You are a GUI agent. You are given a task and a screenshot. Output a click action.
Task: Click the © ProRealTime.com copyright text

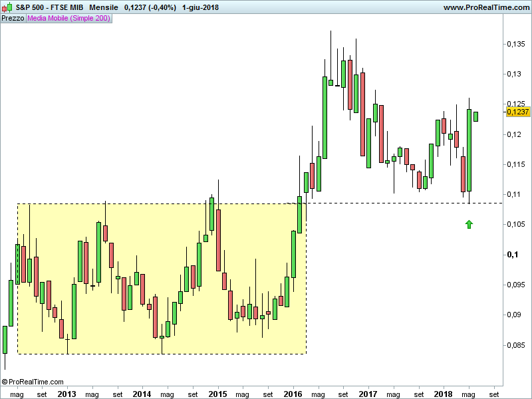coord(33,382)
